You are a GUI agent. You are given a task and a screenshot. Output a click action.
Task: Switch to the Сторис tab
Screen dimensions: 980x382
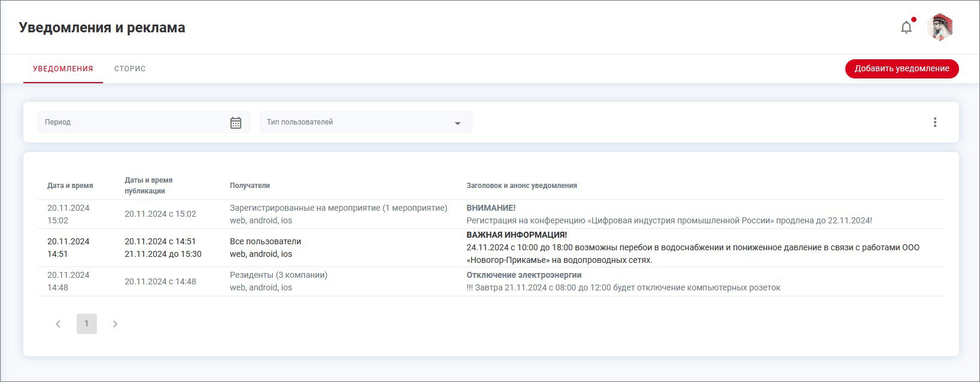coord(130,69)
